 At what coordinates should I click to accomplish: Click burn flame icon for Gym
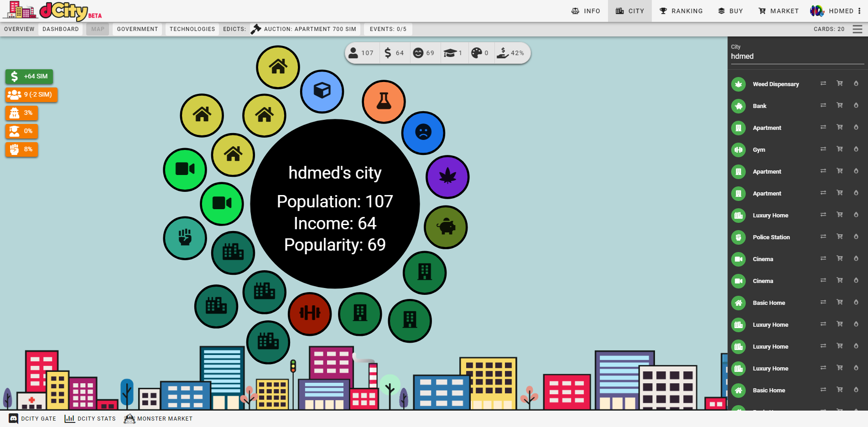point(856,149)
